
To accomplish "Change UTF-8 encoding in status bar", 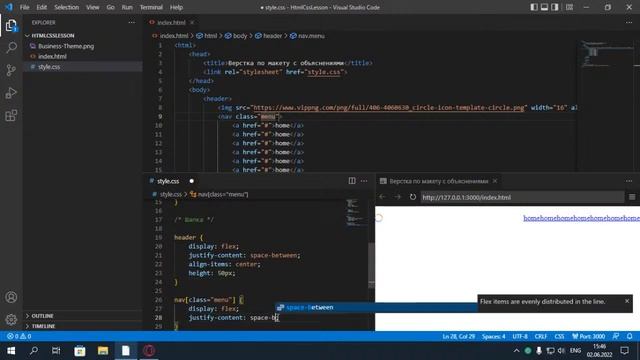I will (x=520, y=336).
